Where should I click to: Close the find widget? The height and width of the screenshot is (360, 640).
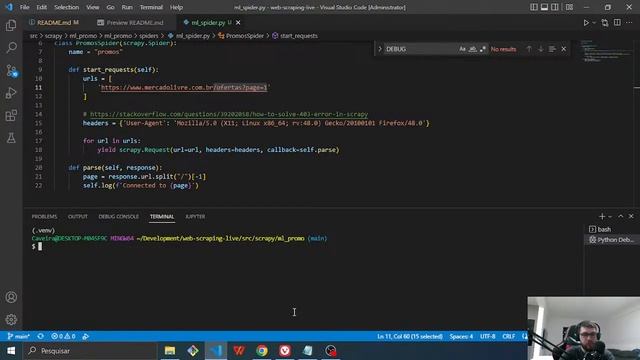pos(564,49)
